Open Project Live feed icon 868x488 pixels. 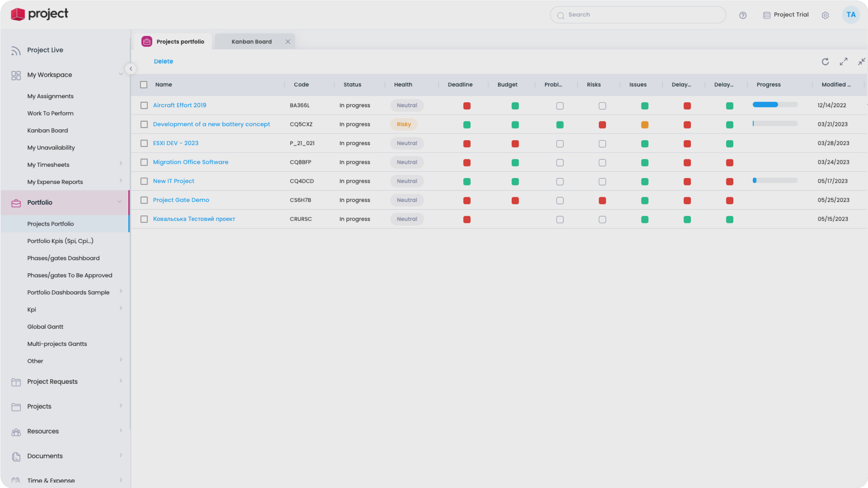(16, 50)
